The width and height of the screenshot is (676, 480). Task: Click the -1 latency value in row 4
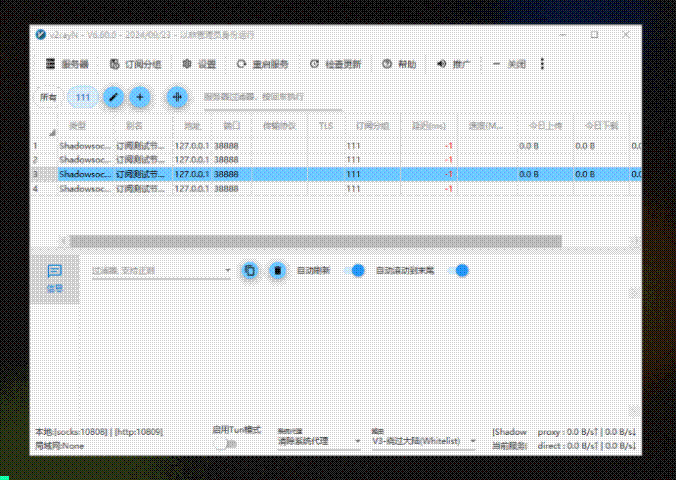(449, 188)
